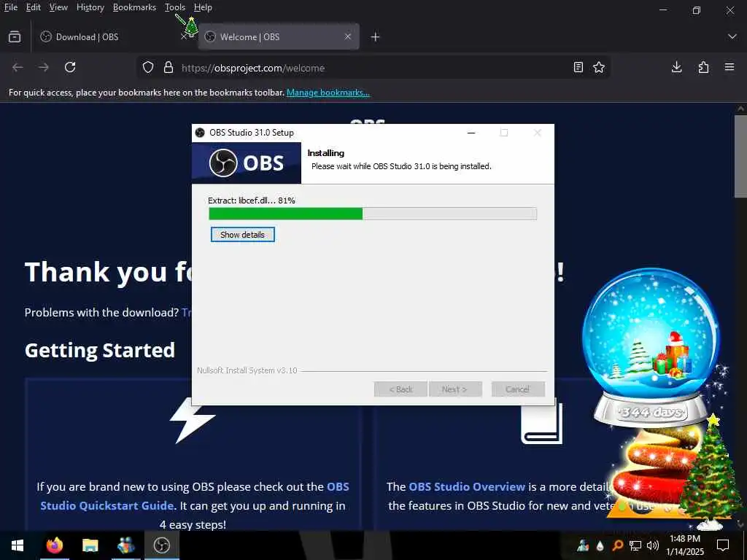
Task: Click the two-people app taskbar icon
Action: 125,545
